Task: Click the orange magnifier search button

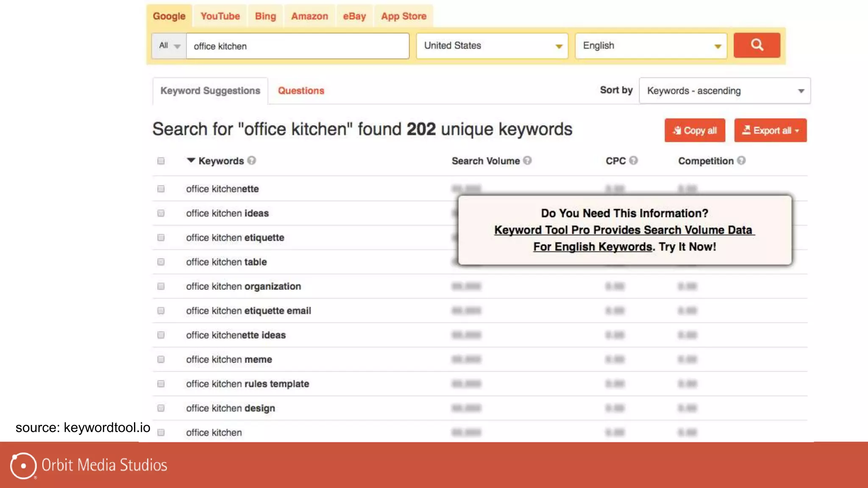Action: [757, 45]
